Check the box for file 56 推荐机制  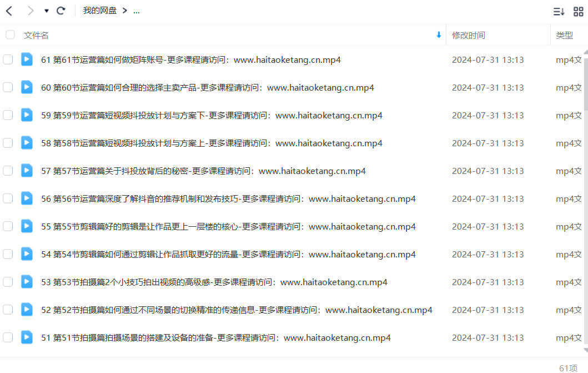tap(8, 198)
